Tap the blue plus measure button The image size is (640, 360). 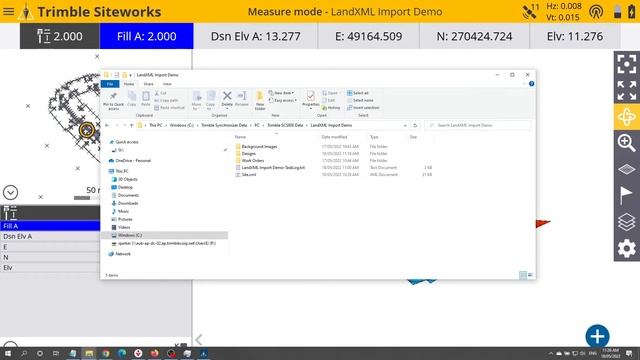tap(597, 336)
